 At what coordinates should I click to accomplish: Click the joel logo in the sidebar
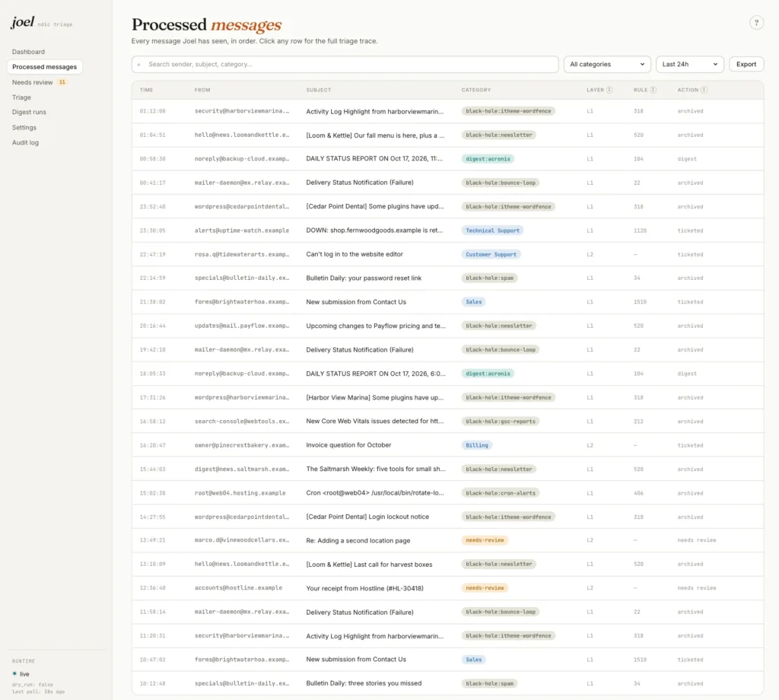click(x=22, y=22)
